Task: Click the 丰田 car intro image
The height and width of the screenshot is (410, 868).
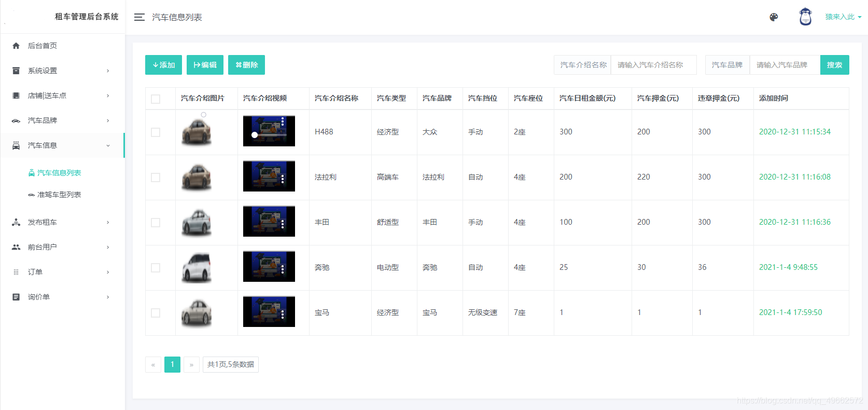Action: 197,222
